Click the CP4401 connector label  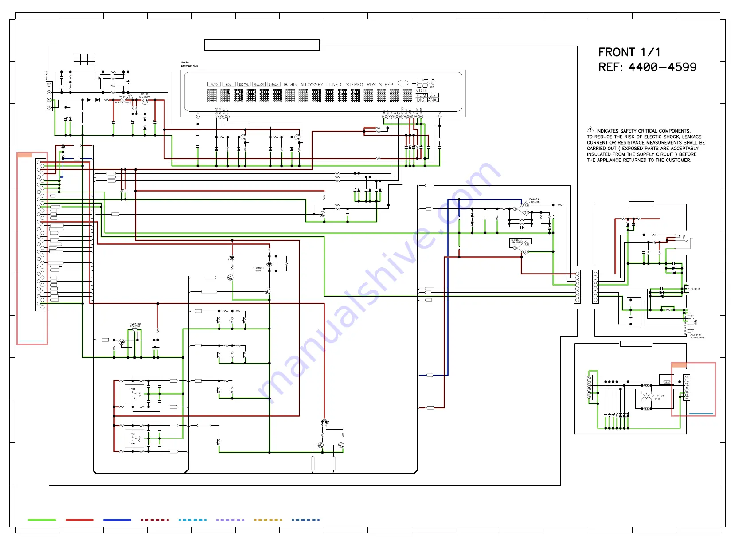coord(47,76)
